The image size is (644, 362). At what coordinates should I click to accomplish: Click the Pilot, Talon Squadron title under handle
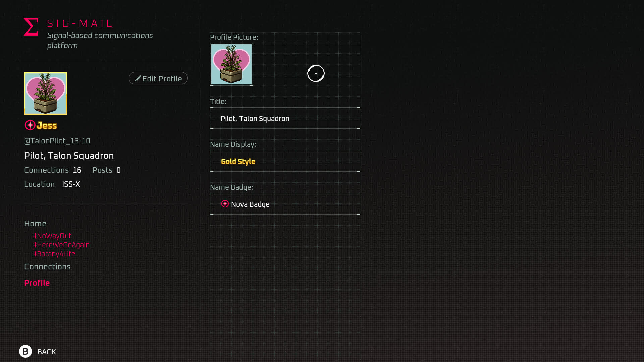pyautogui.click(x=69, y=156)
